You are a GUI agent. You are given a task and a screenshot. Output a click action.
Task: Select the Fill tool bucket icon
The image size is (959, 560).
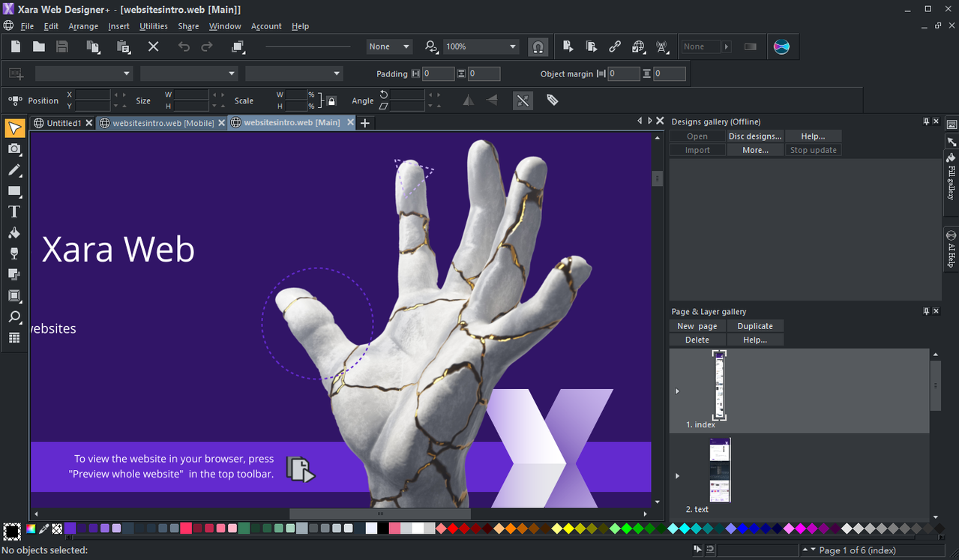click(x=14, y=233)
